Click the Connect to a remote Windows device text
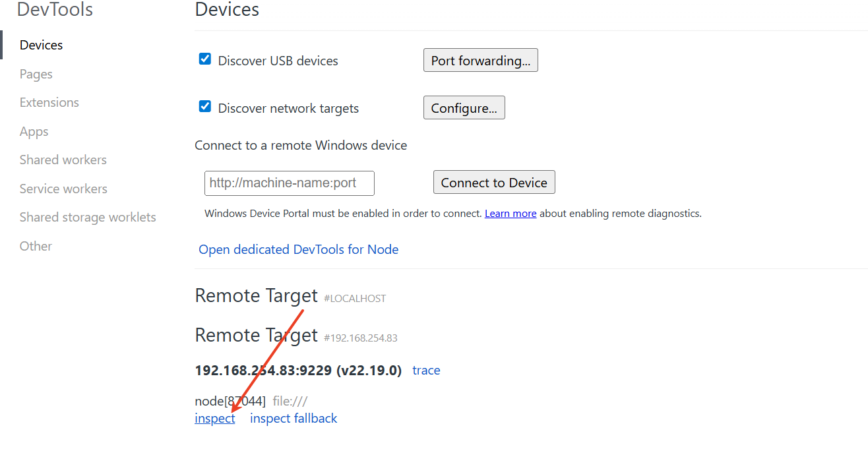The height and width of the screenshot is (455, 868). click(x=301, y=146)
